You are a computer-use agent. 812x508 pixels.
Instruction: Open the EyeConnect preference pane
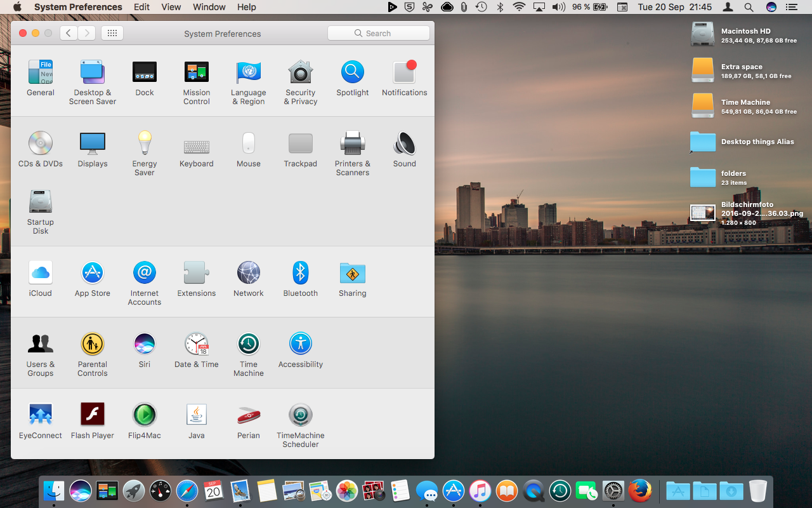41,415
